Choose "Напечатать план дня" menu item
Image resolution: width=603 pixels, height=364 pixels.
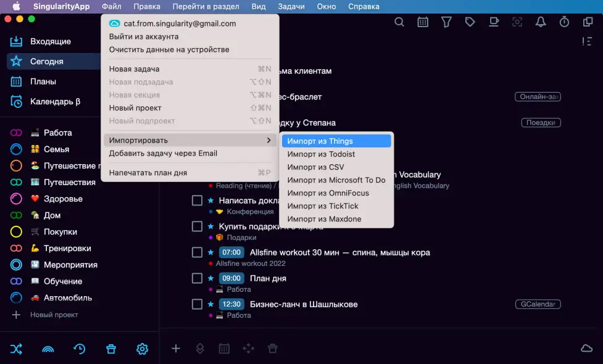(148, 173)
